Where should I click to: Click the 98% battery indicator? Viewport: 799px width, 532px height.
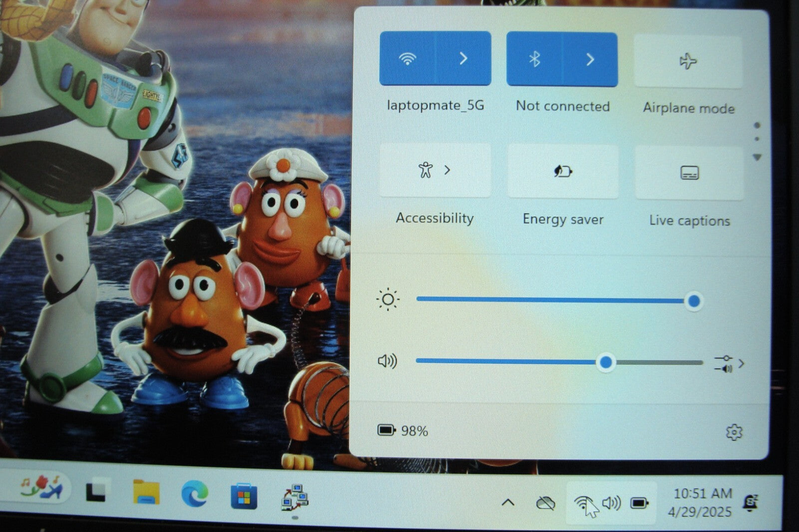[403, 430]
